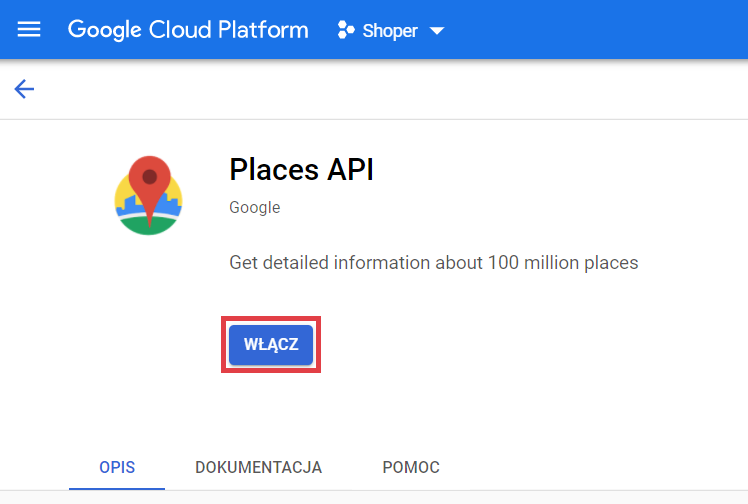
Task: Expand the dropdown arrow beside Shoper
Action: click(x=436, y=31)
